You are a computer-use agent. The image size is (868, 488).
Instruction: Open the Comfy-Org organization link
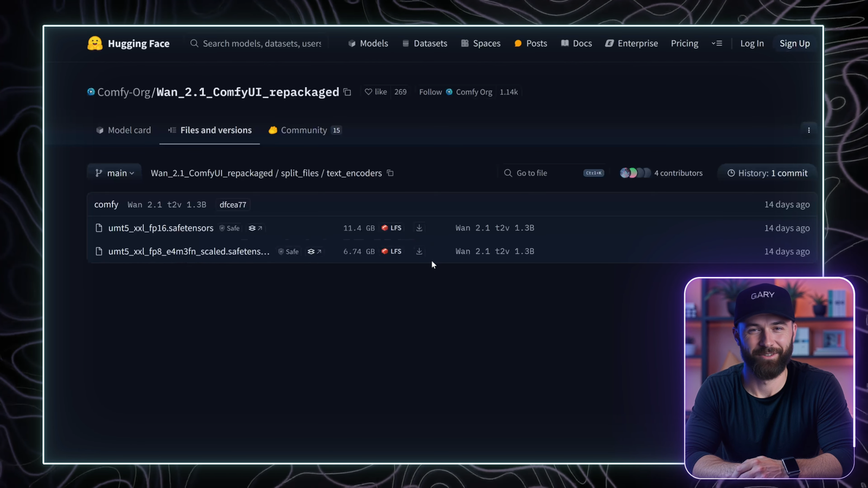[124, 92]
